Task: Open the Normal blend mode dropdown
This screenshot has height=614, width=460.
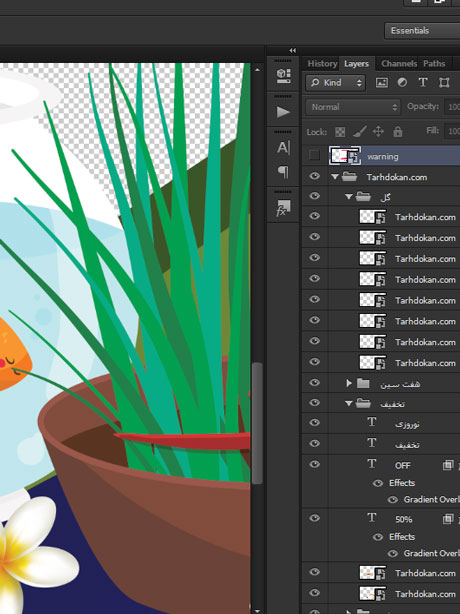Action: tap(353, 107)
